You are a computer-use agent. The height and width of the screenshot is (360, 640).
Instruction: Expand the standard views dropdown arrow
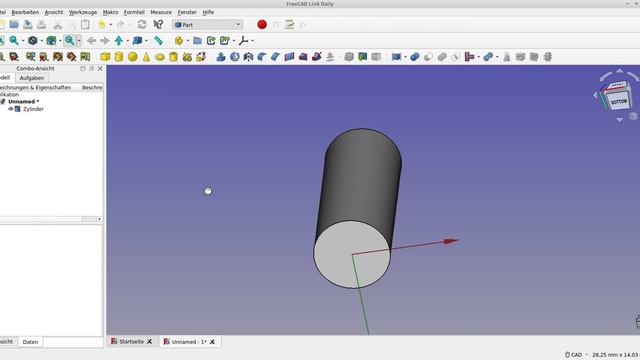(x=147, y=40)
